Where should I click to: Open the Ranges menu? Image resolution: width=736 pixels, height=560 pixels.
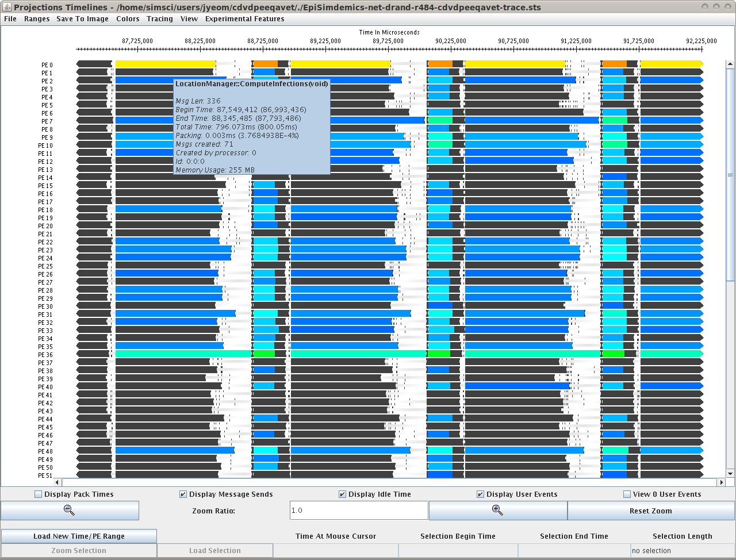[x=37, y=19]
